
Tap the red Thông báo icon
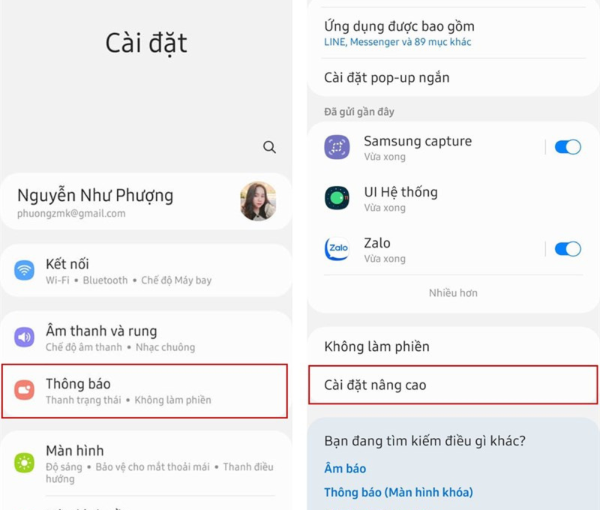[24, 390]
